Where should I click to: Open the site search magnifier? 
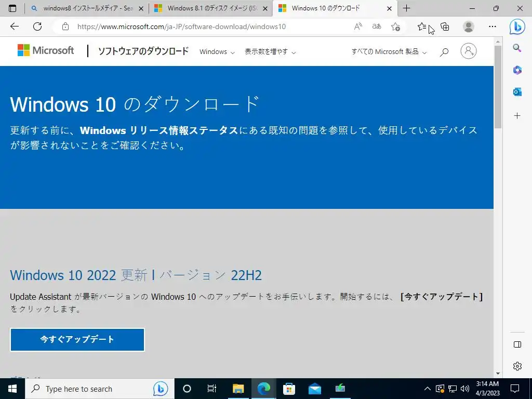pos(444,52)
